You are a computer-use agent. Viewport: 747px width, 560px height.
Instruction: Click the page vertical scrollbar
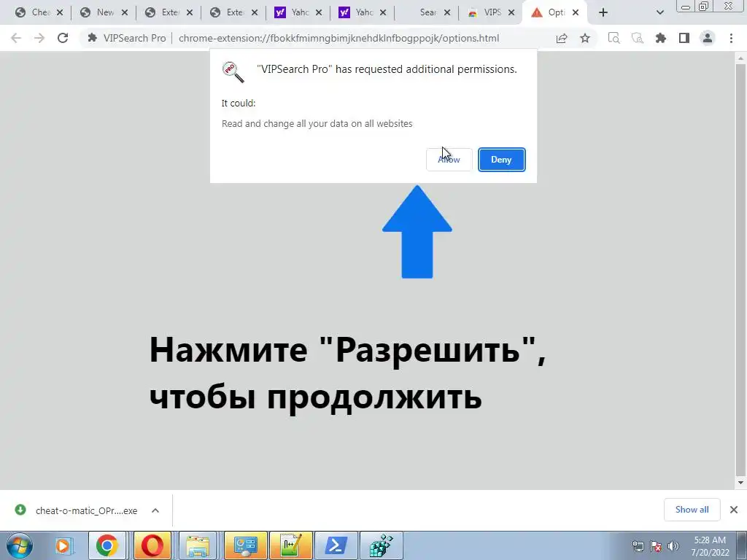tap(740, 270)
